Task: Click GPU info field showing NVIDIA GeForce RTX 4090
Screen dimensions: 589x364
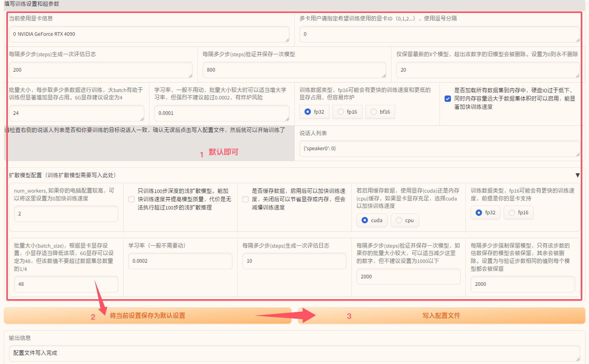Action: [149, 34]
